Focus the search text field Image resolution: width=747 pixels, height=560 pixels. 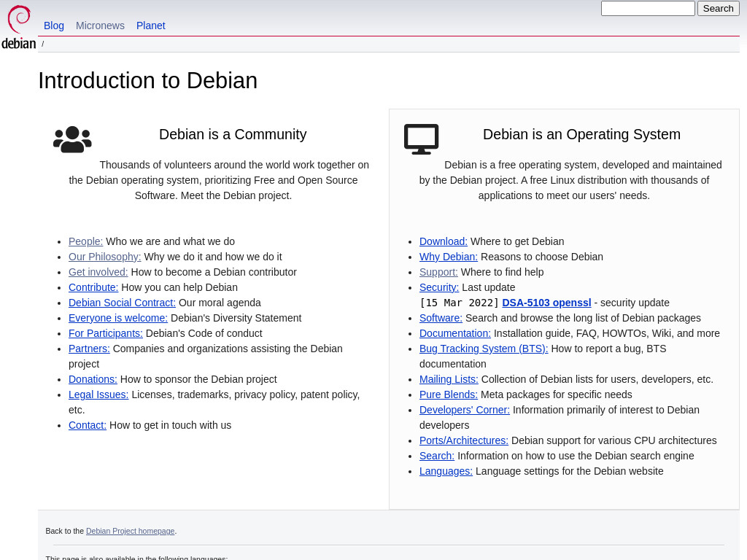pyautogui.click(x=648, y=9)
